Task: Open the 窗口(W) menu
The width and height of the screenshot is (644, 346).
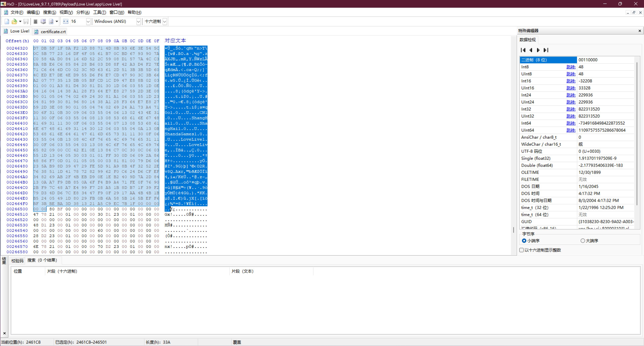Action: (x=117, y=12)
